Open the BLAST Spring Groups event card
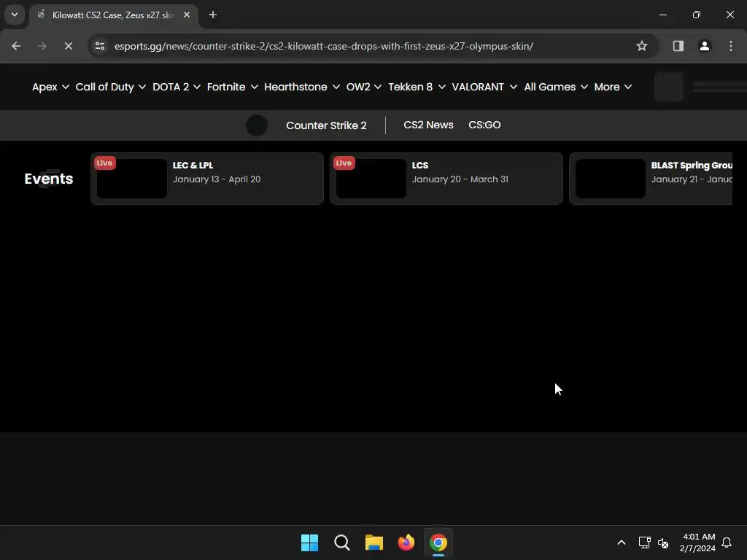The height and width of the screenshot is (560, 747). [x=651, y=179]
